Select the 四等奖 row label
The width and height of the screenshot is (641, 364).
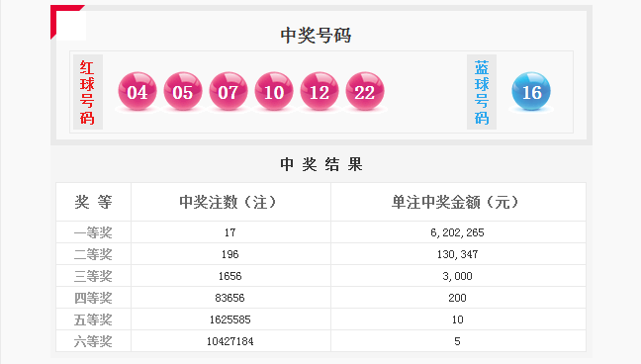pyautogui.click(x=93, y=298)
